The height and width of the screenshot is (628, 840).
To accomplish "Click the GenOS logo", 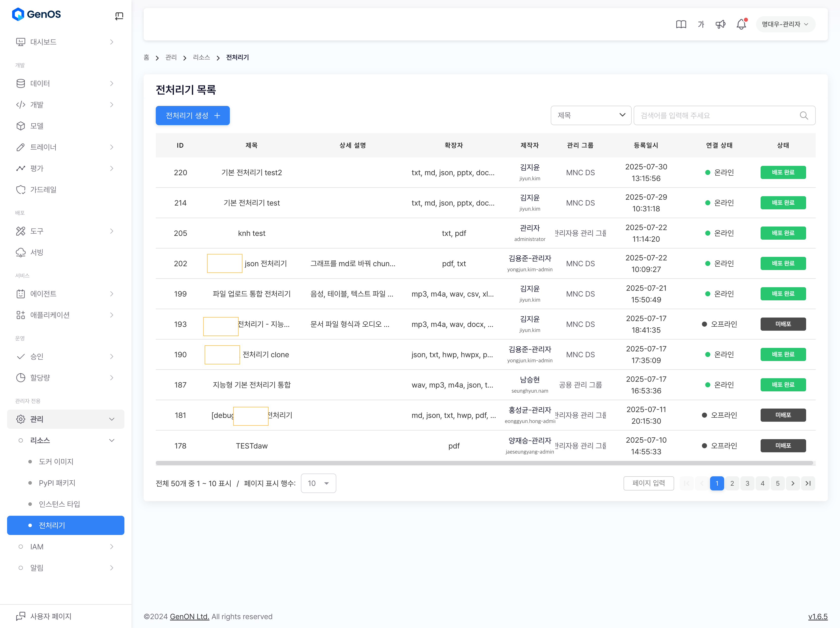I will (x=36, y=14).
